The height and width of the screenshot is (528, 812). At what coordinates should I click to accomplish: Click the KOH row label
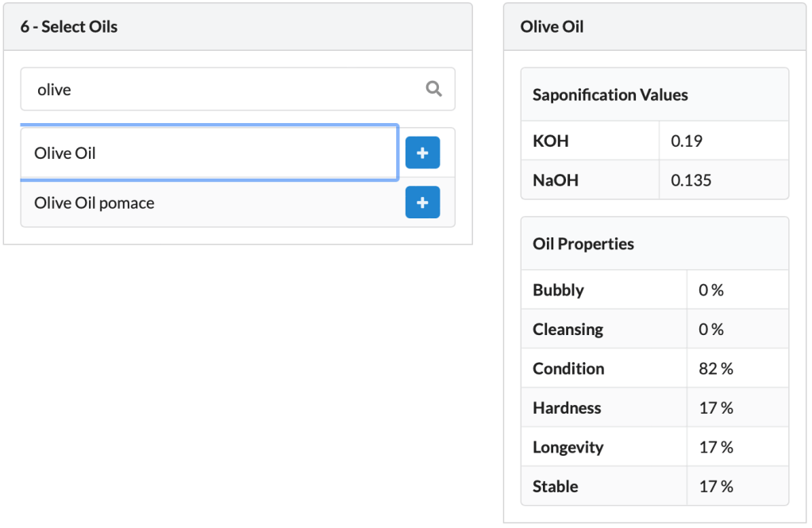click(551, 141)
